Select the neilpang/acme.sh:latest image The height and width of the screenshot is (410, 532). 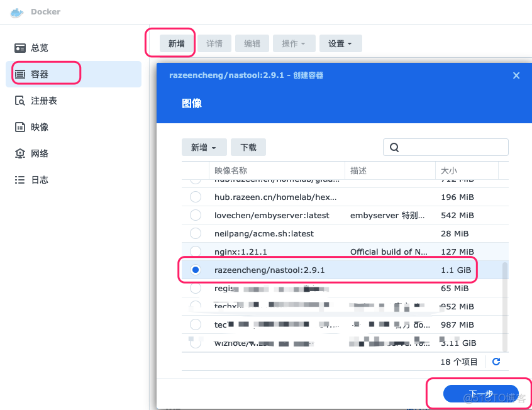[196, 233]
